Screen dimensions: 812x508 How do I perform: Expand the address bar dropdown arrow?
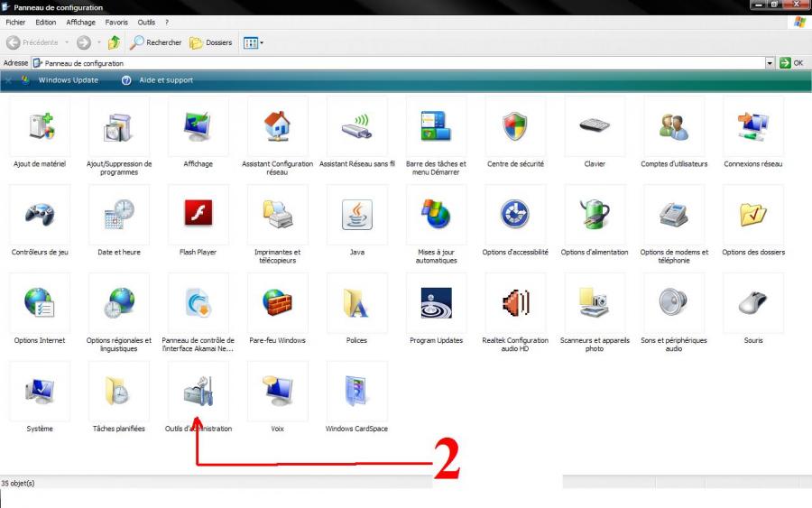(x=770, y=63)
